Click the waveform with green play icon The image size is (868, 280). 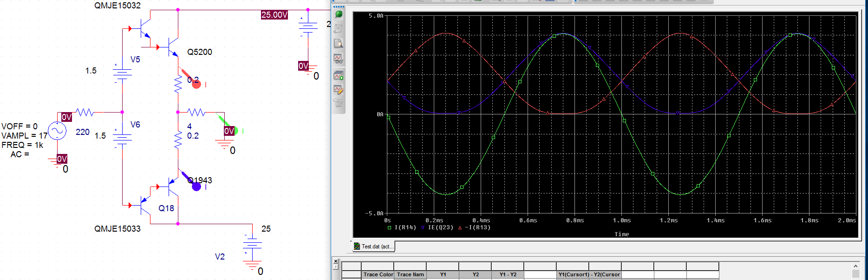pyautogui.click(x=339, y=75)
